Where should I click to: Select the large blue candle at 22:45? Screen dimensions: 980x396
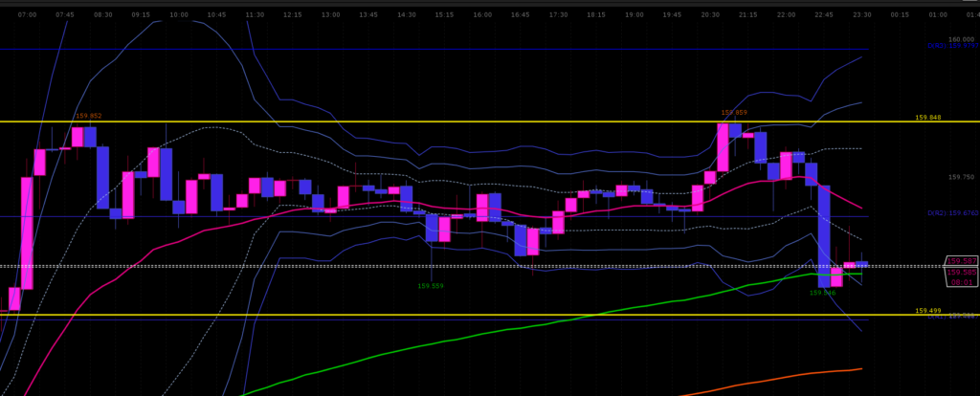(823, 230)
